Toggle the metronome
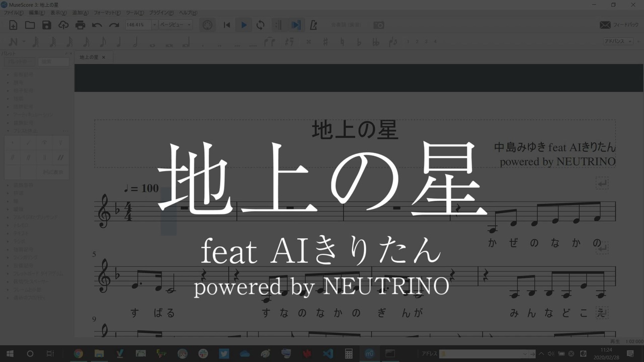The image size is (644, 362). click(x=313, y=25)
